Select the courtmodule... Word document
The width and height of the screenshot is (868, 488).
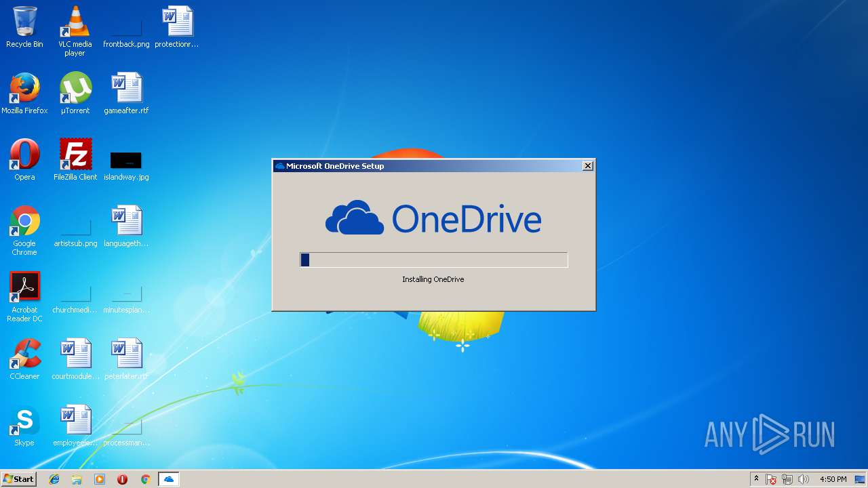point(75,359)
